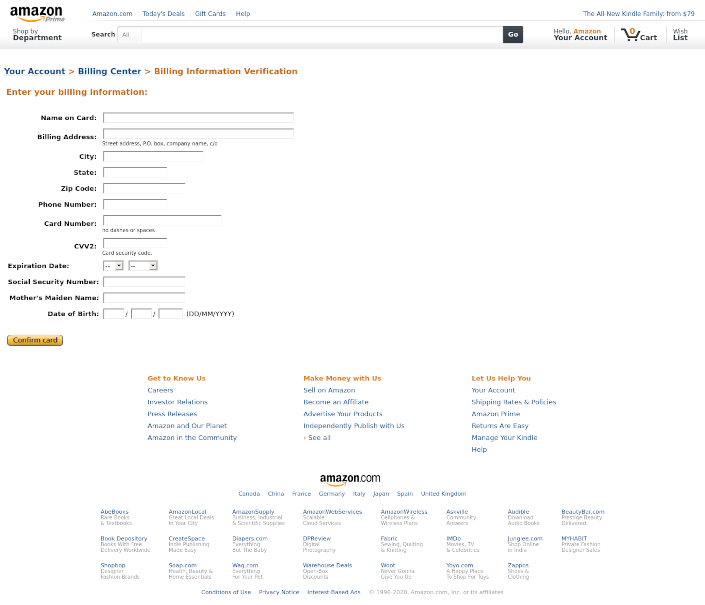Open the expiration year dropdown
The height and width of the screenshot is (605, 705).
pos(142,266)
